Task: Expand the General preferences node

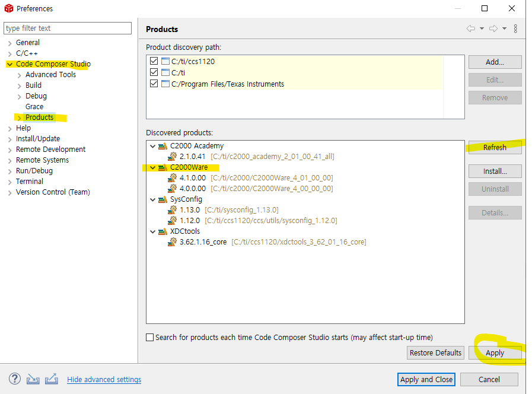Action: point(9,43)
